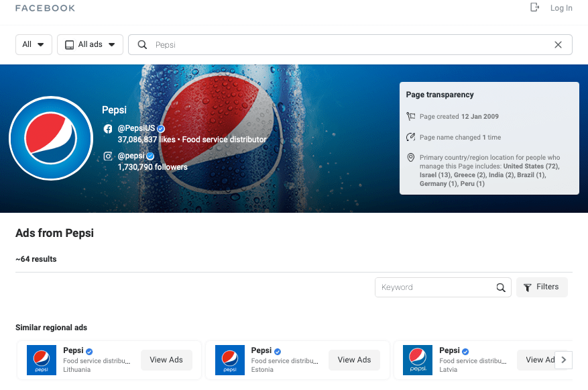This screenshot has height=390, width=588.
Task: Focus the Keyword filter input
Action: (443, 287)
